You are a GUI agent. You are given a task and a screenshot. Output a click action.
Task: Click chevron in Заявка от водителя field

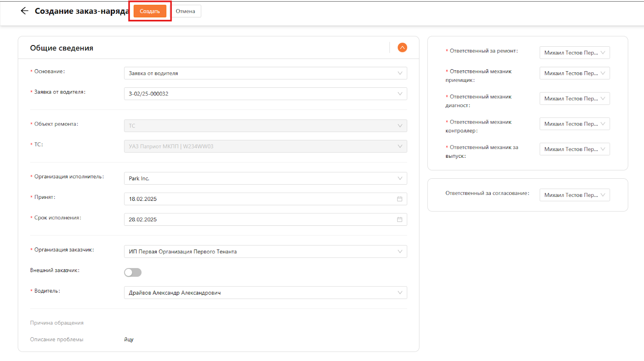pos(400,94)
